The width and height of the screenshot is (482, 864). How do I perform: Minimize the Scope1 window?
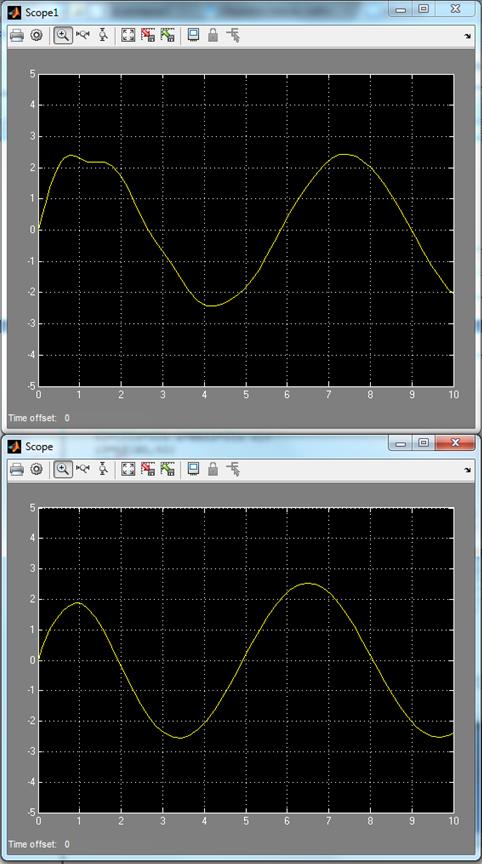pyautogui.click(x=401, y=9)
